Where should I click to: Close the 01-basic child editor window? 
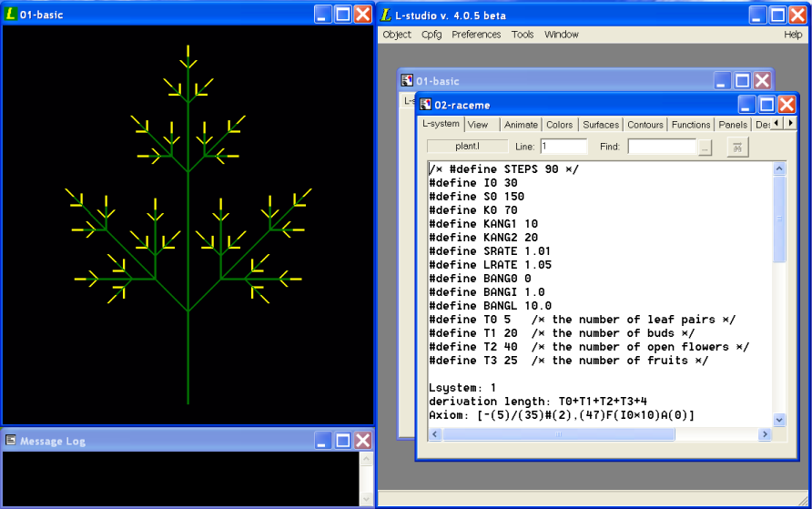point(762,81)
